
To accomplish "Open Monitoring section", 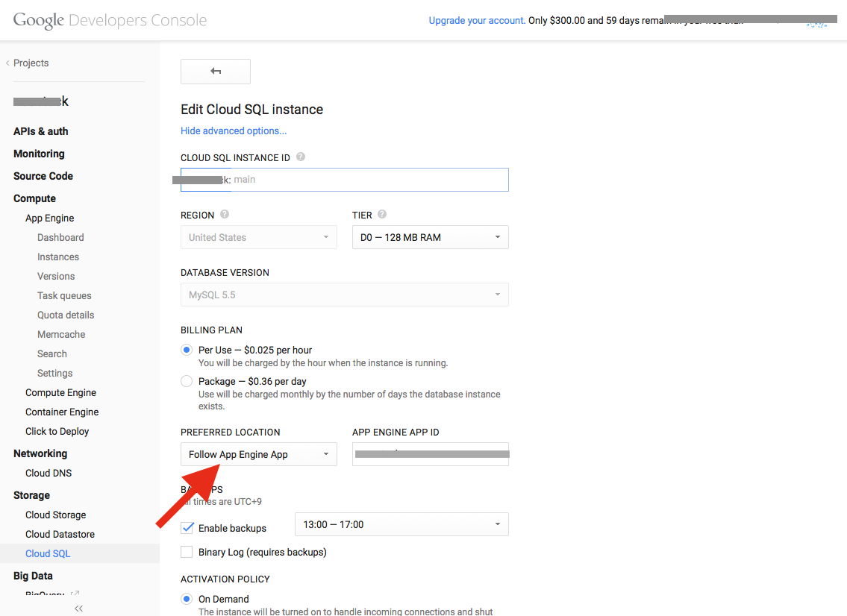I will tap(39, 154).
